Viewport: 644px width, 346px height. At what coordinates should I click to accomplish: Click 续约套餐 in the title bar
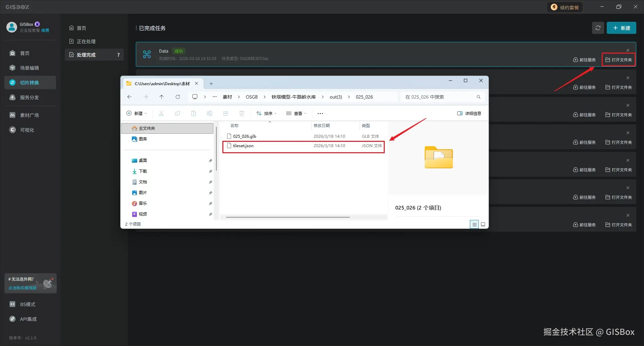tap(565, 7)
